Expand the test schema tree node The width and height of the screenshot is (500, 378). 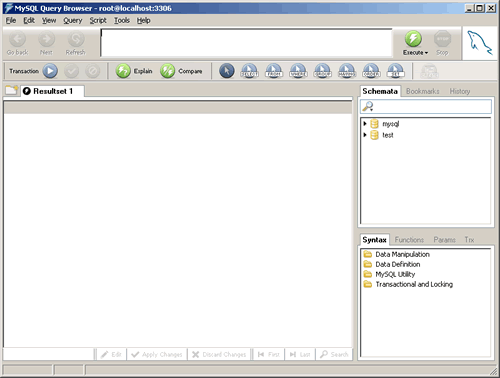point(365,135)
